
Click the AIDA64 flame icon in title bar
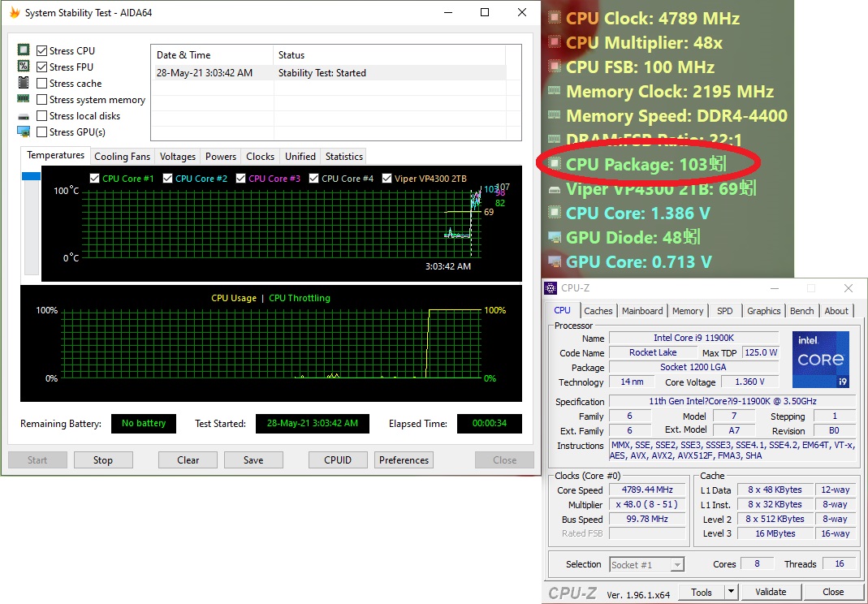[x=15, y=12]
